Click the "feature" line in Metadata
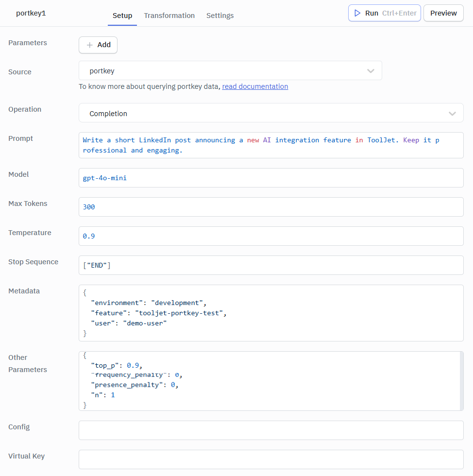 point(159,313)
